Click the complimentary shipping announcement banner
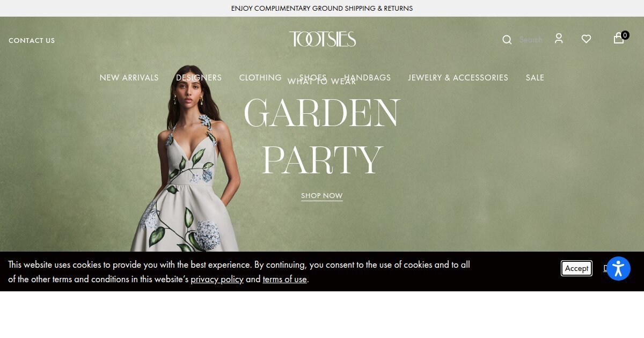 [322, 8]
